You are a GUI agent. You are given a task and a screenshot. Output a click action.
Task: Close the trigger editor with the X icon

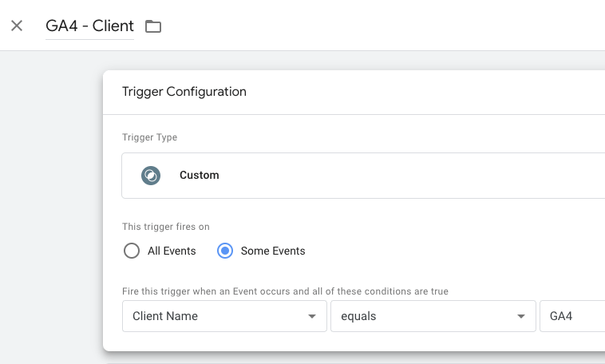point(17,26)
